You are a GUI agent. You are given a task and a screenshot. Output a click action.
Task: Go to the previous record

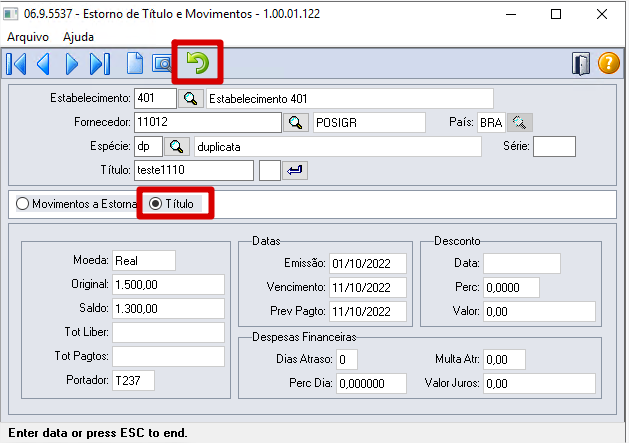click(43, 63)
